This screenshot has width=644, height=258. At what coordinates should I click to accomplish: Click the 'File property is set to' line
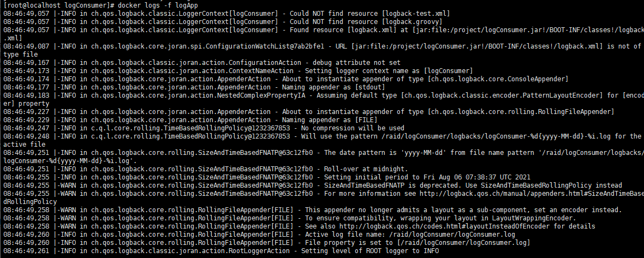pos(266,243)
